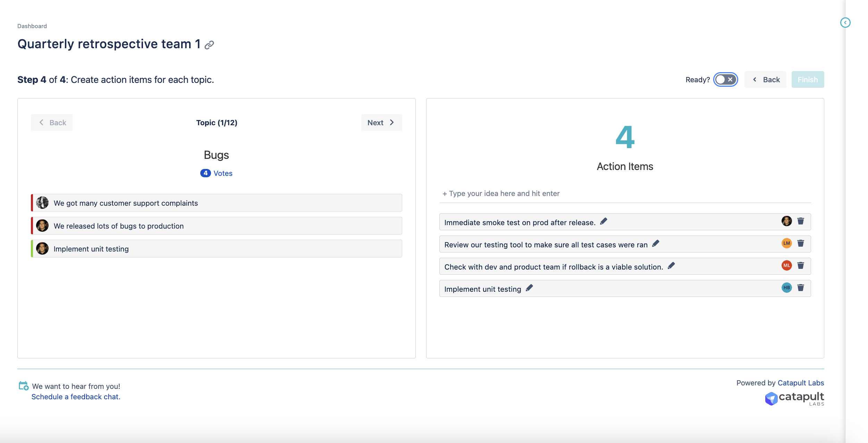Edit the 'Immediate smoke test' action item
The image size is (868, 443).
coord(604,221)
